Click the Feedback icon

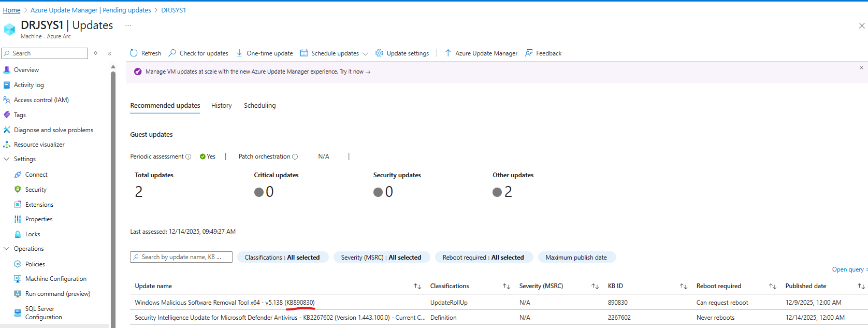pyautogui.click(x=529, y=53)
